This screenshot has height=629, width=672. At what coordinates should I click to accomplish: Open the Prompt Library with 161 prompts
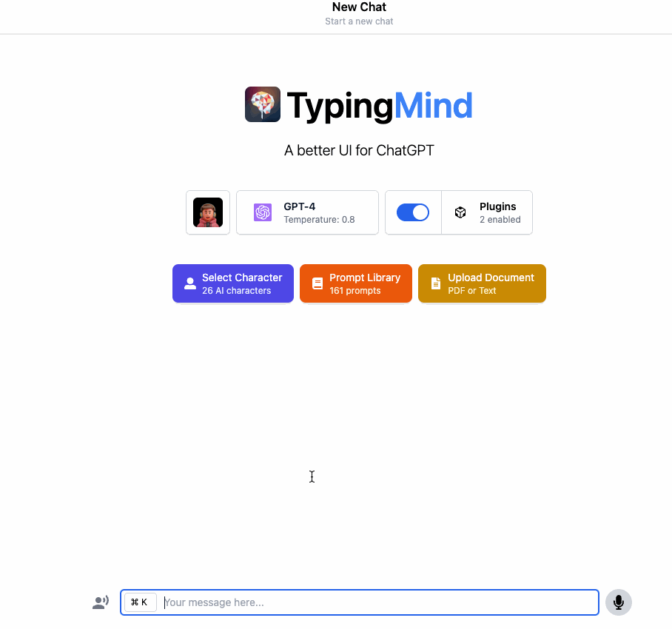point(355,283)
